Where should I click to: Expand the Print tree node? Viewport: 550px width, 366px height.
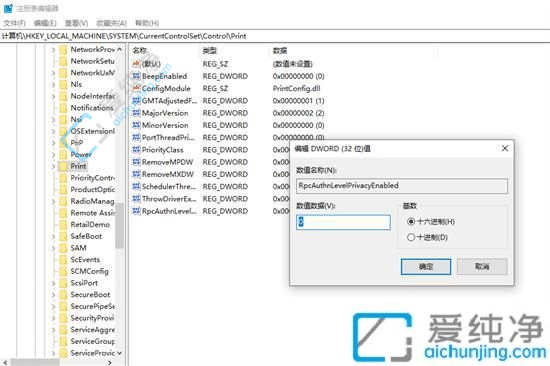[53, 166]
